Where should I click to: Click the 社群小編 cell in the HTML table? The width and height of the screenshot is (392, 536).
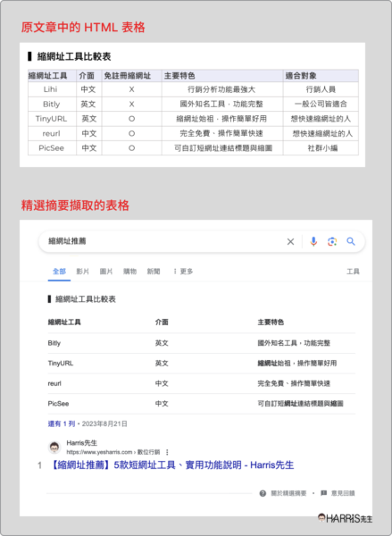321,148
